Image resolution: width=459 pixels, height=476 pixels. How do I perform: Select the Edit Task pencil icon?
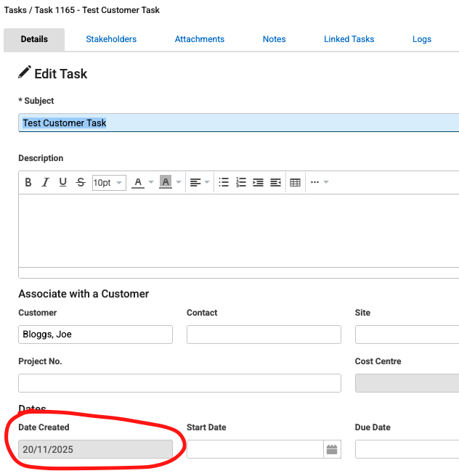pos(24,73)
